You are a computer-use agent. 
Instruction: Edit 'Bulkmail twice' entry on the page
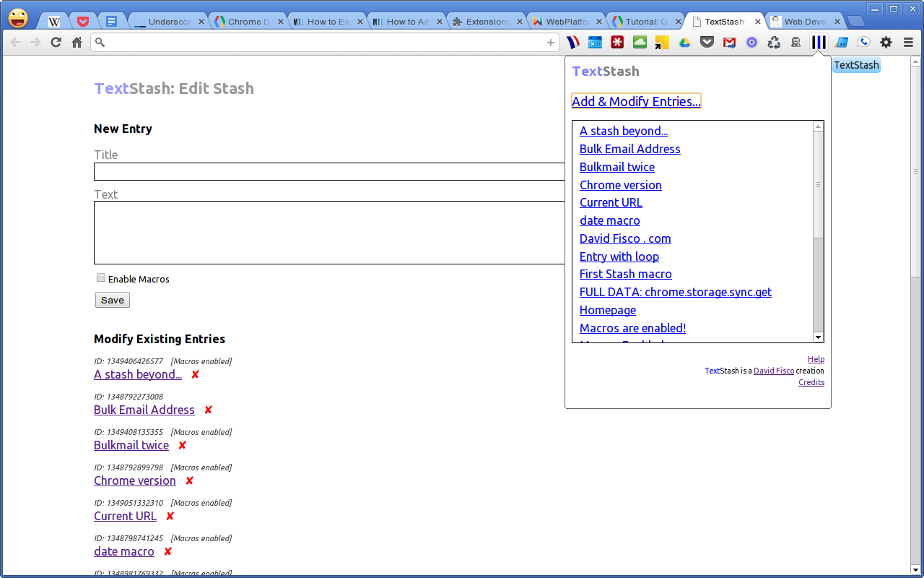(x=131, y=445)
